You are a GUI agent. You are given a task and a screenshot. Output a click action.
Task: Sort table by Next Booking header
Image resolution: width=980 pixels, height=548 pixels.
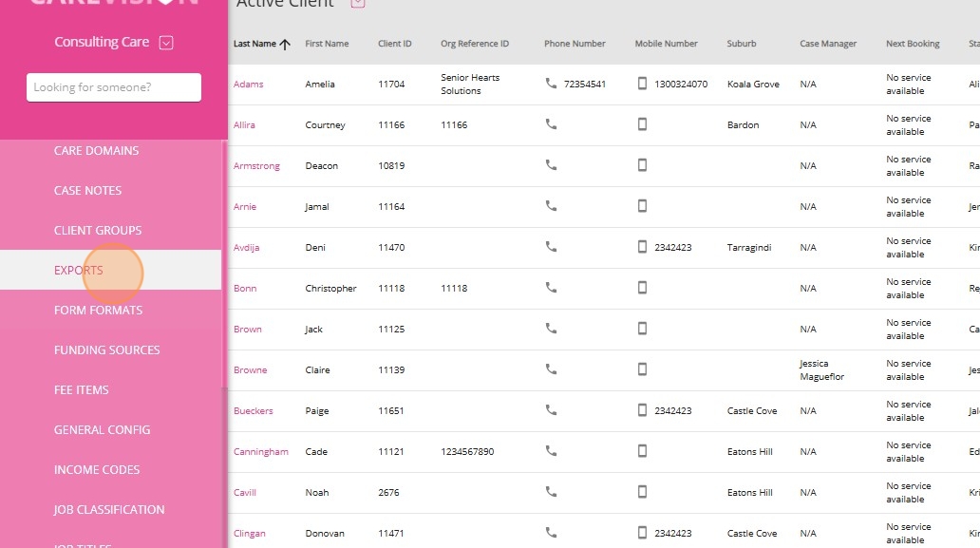(913, 44)
